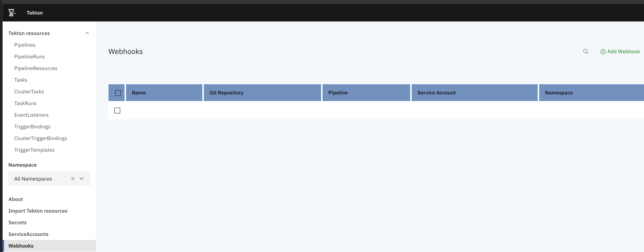Viewport: 644px width, 252px height.
Task: Collapse the Tekton resources section
Action: pos(87,33)
